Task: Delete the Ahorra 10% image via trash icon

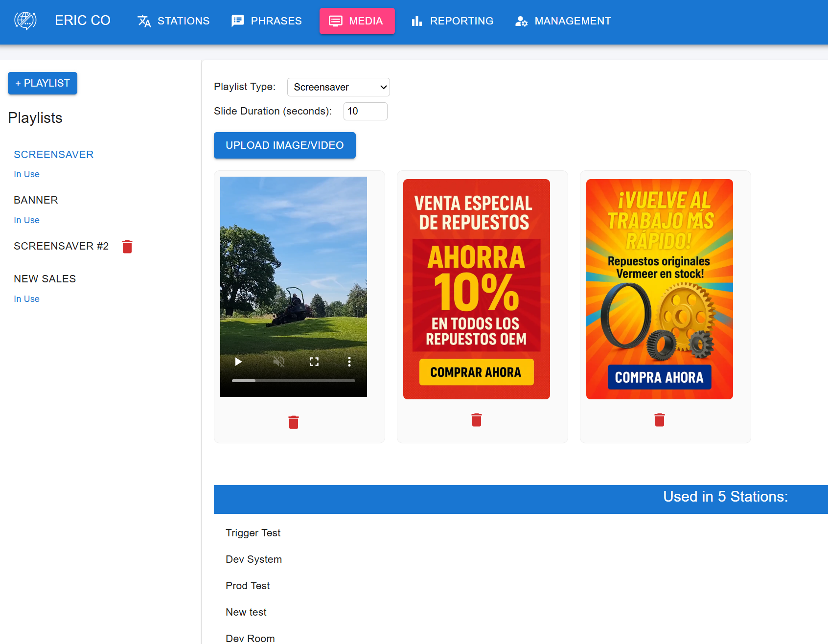Action: 476,419
